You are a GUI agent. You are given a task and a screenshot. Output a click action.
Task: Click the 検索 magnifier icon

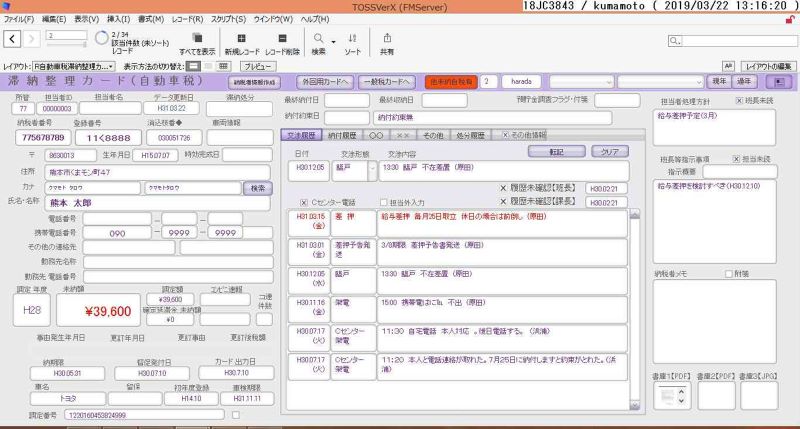pos(318,38)
